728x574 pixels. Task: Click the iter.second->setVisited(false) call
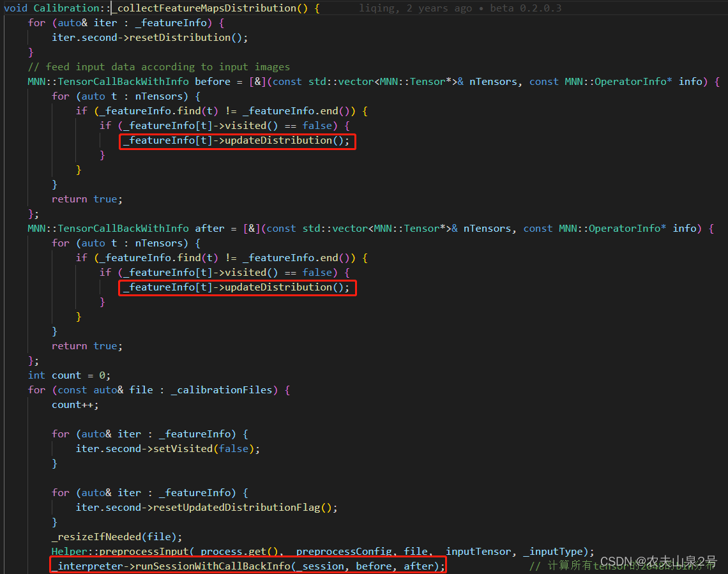tap(167, 449)
